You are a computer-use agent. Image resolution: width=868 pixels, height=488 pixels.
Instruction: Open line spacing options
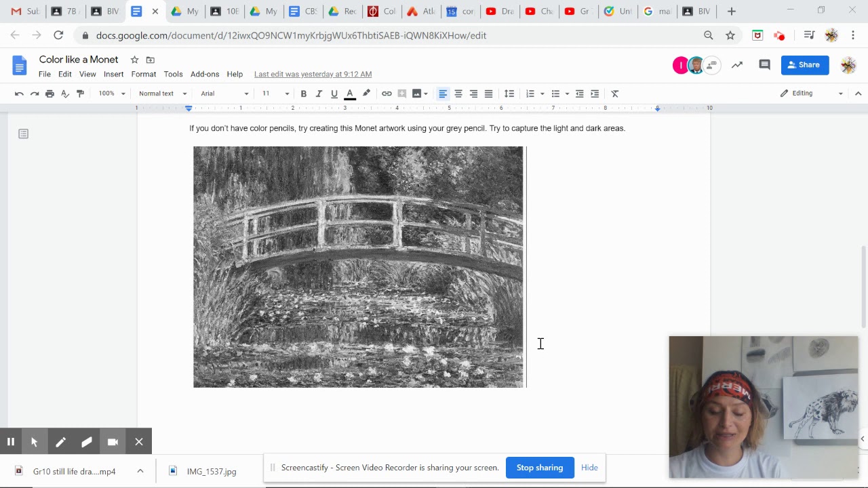coord(509,94)
